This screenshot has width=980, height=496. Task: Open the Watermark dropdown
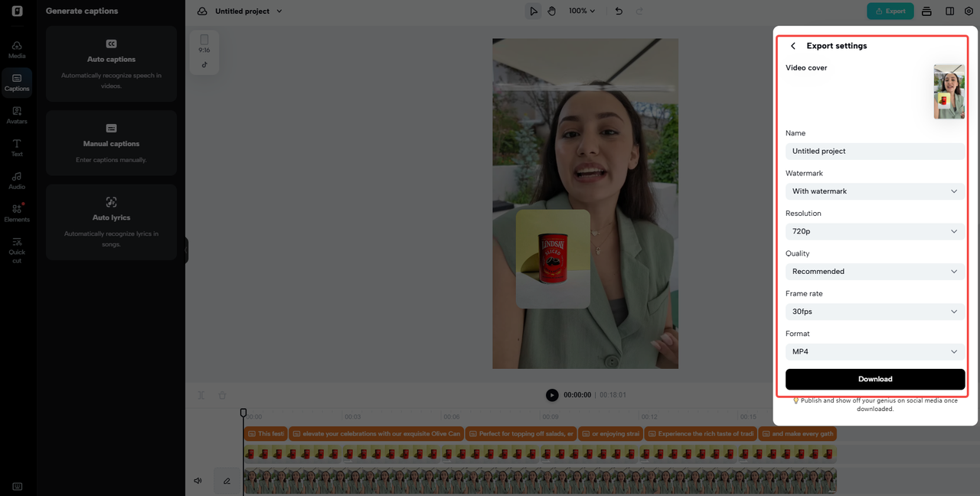874,191
